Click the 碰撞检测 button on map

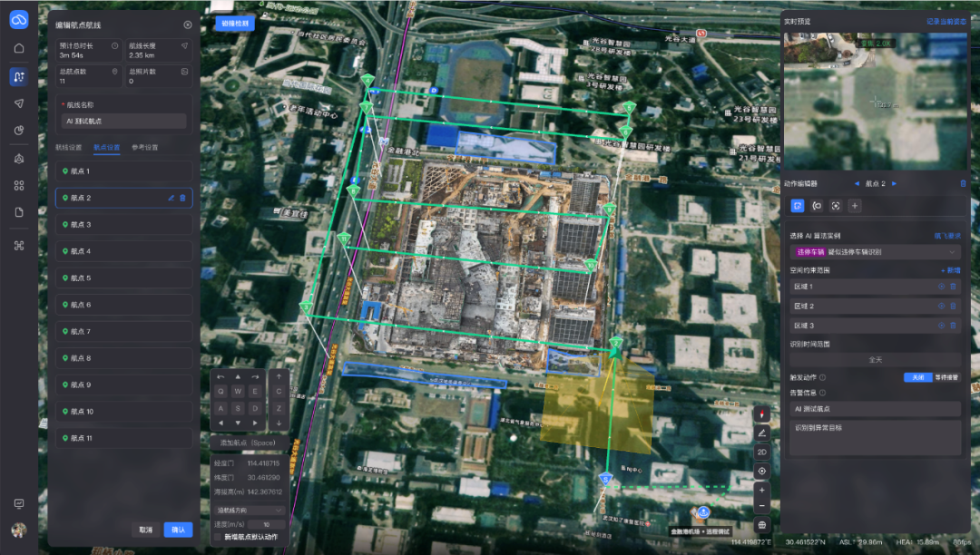[x=235, y=23]
